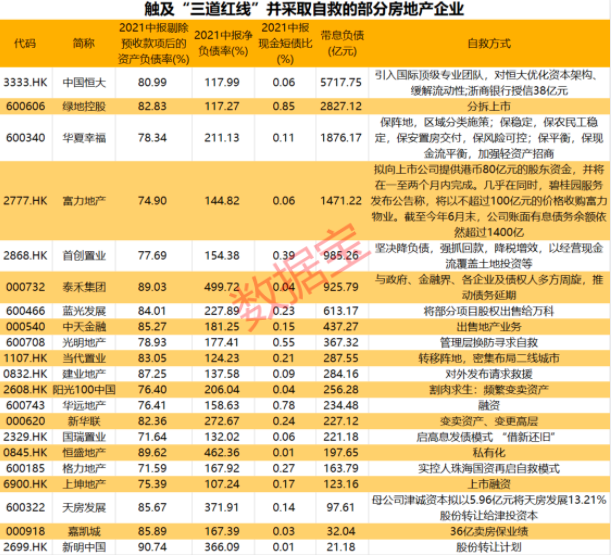This screenshot has width=611, height=555.
Task: Select company name 蓝光发展
Action: pyautogui.click(x=84, y=311)
